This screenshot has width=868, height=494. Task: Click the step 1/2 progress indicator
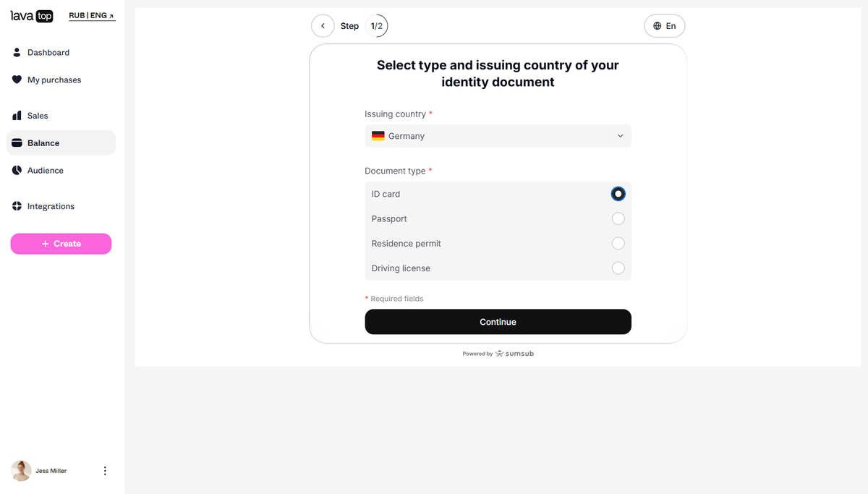point(377,26)
